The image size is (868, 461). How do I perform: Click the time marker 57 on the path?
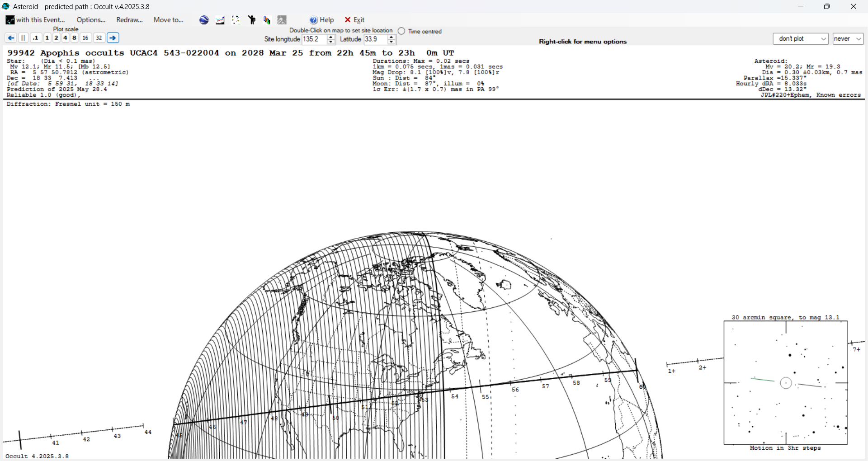546,386
